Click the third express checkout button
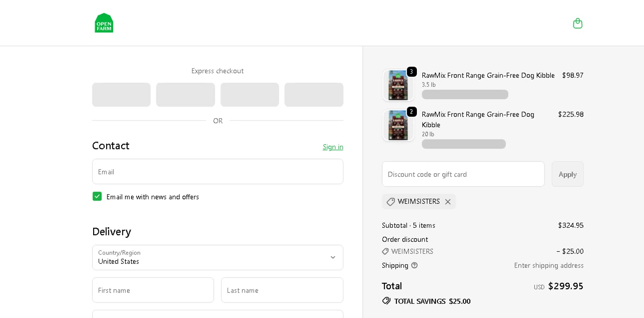 pyautogui.click(x=249, y=95)
